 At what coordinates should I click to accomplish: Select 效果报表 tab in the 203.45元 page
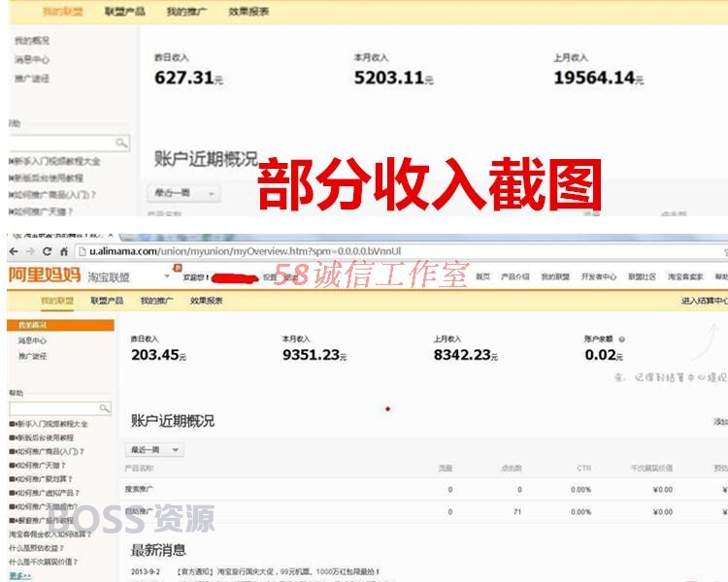(x=206, y=301)
